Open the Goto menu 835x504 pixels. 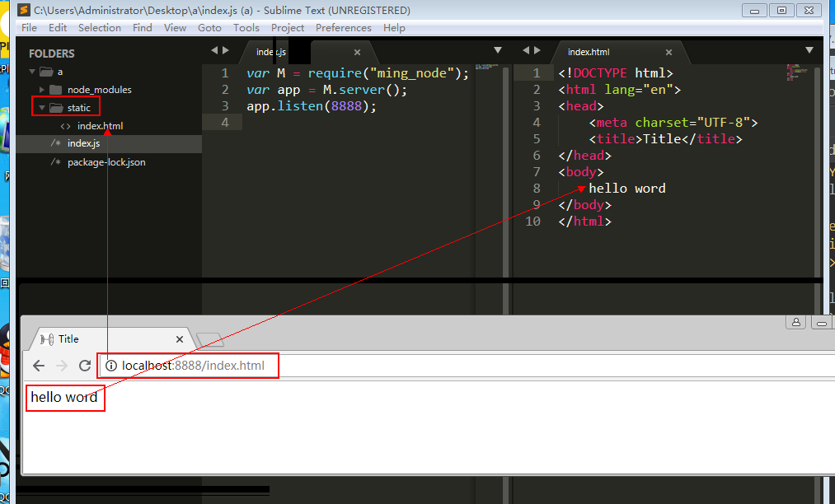[209, 28]
